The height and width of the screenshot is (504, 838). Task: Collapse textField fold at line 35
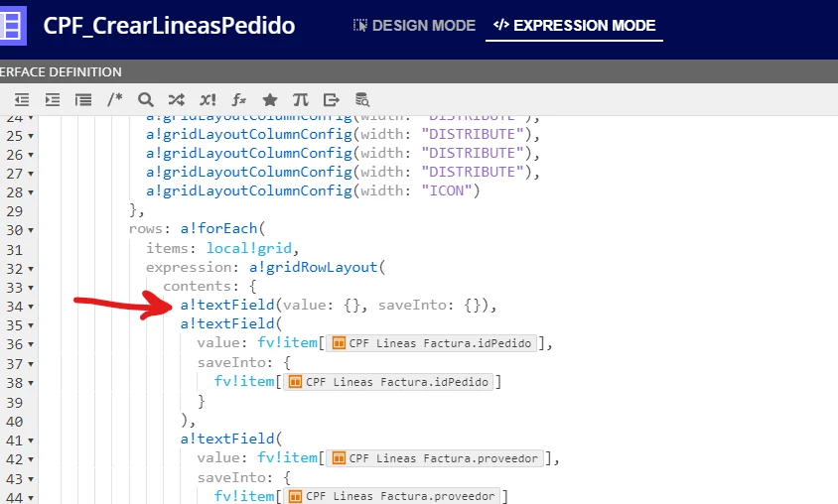point(31,325)
